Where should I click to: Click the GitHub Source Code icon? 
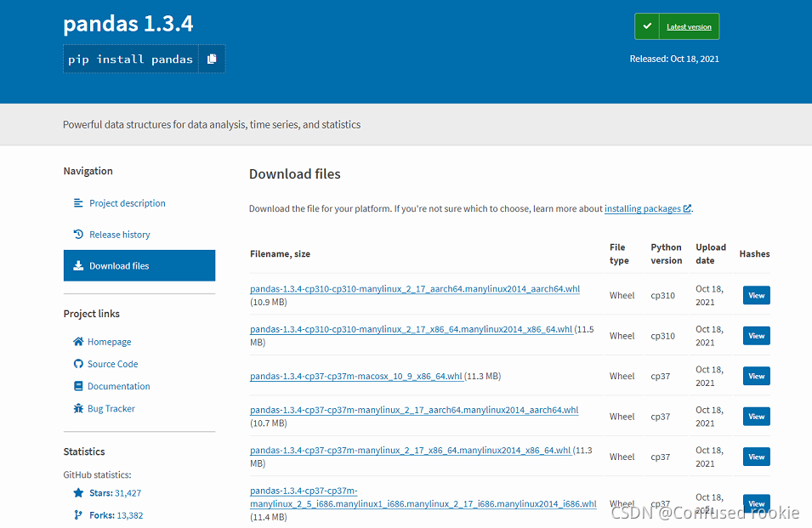(x=78, y=363)
